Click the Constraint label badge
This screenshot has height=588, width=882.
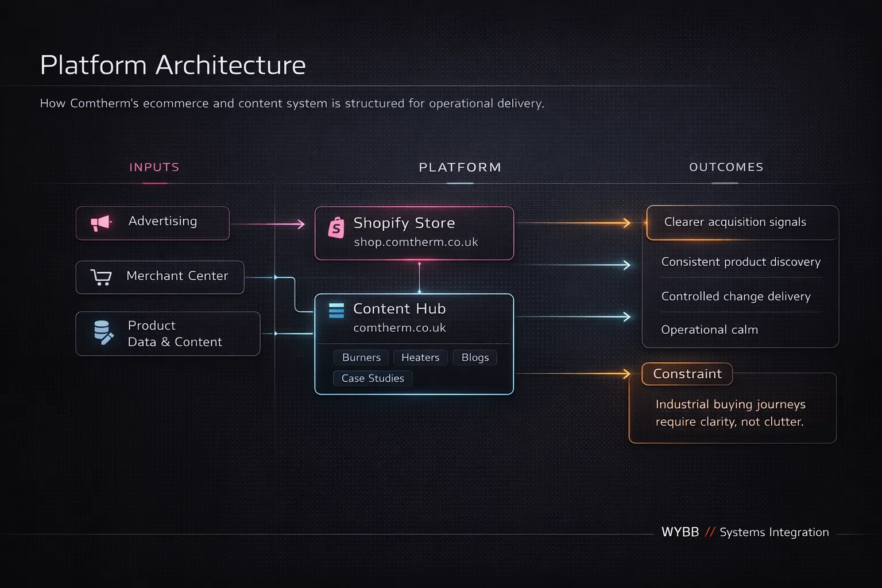pos(687,374)
